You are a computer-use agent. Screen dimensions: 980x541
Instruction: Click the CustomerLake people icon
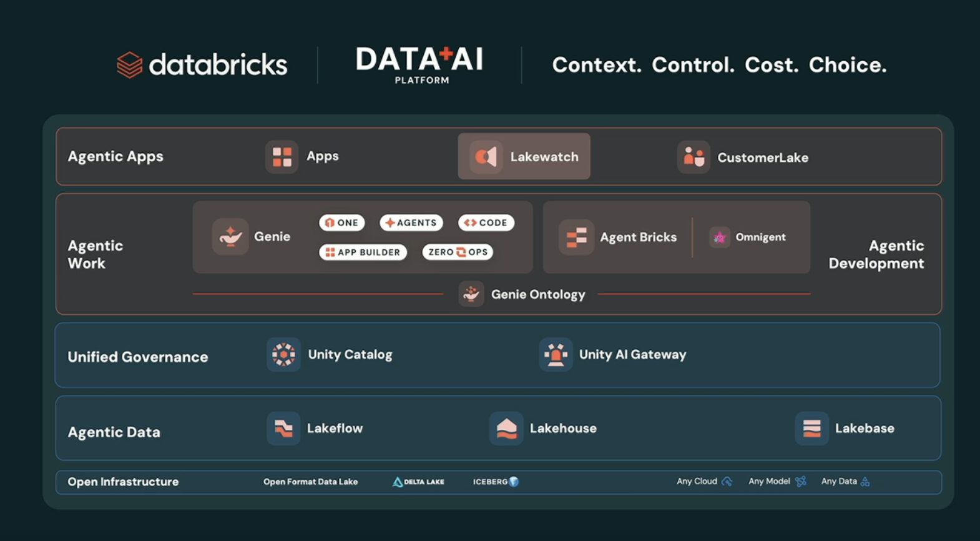pyautogui.click(x=693, y=157)
